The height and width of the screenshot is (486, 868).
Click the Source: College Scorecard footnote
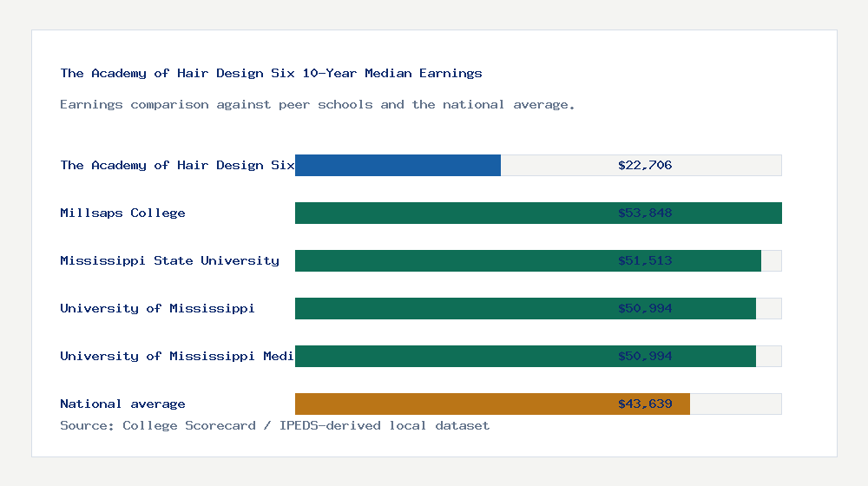click(x=275, y=425)
